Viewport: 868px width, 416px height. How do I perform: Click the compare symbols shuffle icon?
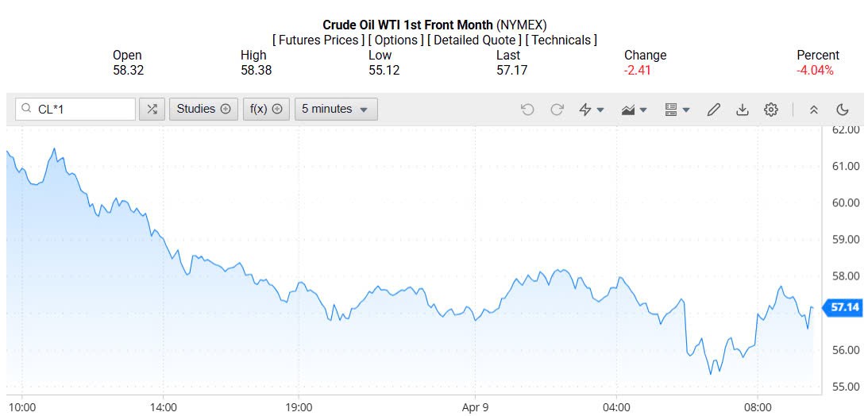click(152, 109)
